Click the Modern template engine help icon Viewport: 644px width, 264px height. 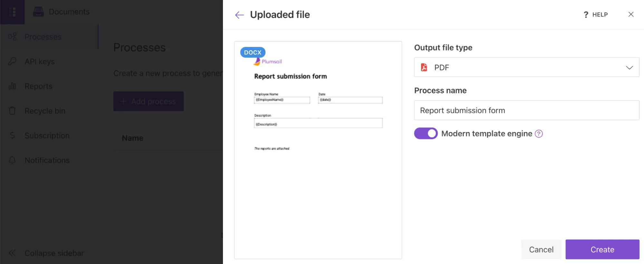(x=539, y=134)
